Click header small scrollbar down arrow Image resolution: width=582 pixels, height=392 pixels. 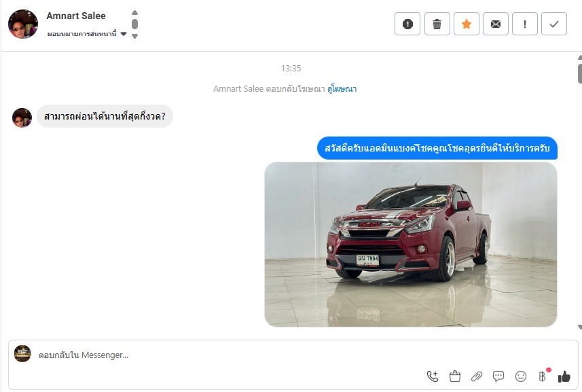point(134,36)
